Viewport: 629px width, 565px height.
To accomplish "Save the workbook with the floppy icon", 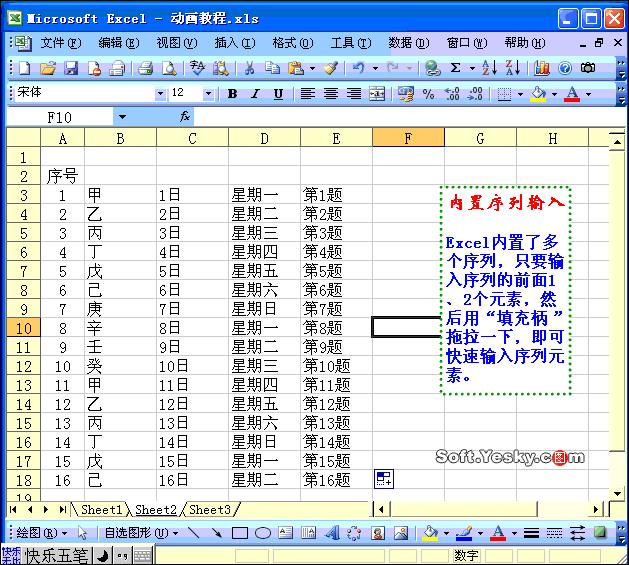I will (71, 68).
